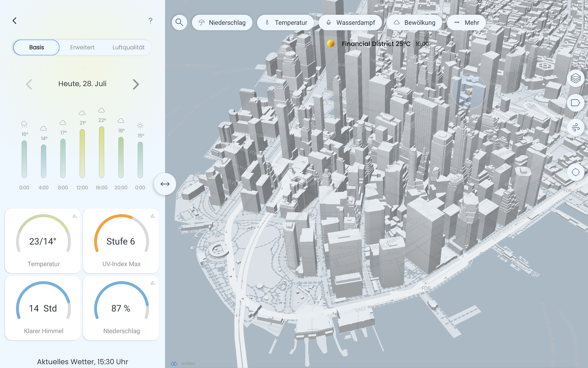Screen dimensions: 588x368
Task: Open the map layers icon
Action: click(575, 78)
